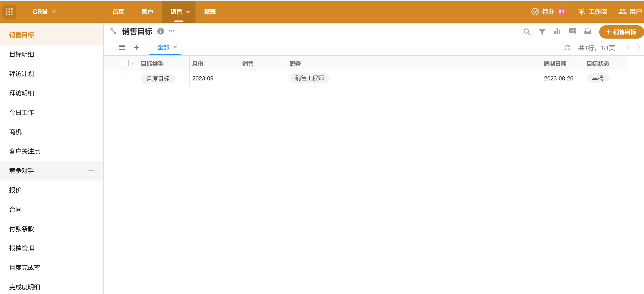Open the 月度目标 record row
Screen dimensions: 644x294
pos(158,79)
